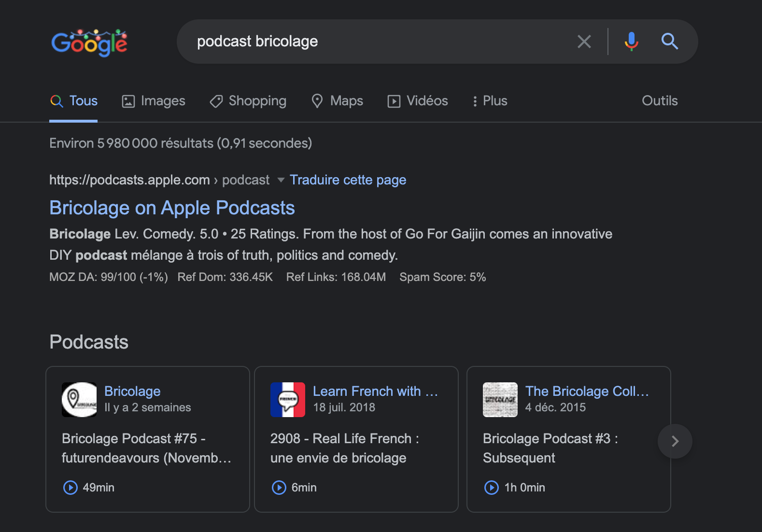The height and width of the screenshot is (532, 762).
Task: Click 'MOZ DA: 99/100 (-1%)' metric
Action: 109,277
